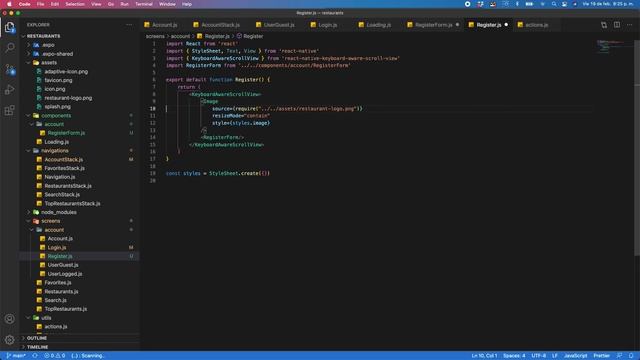The height and width of the screenshot is (360, 640).
Task: Open UserLogged.js in explorer tree
Action: 65,274
